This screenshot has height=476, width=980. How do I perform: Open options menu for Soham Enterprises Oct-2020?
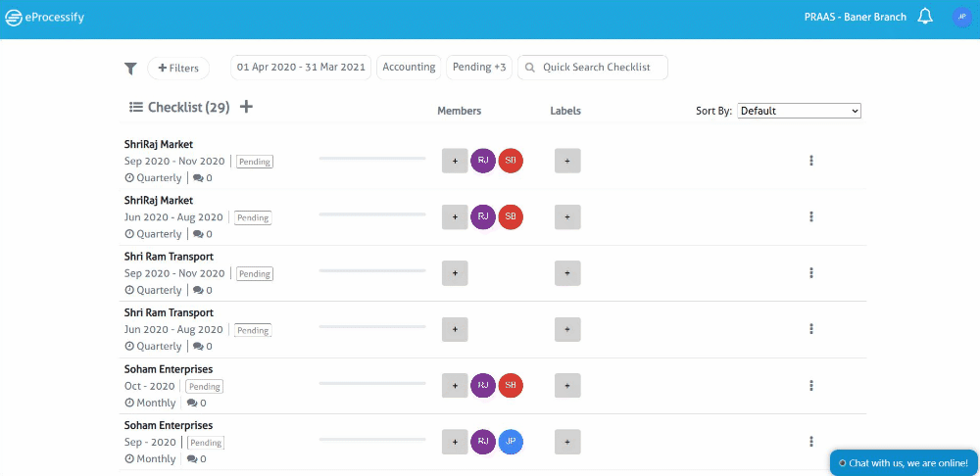pos(811,386)
